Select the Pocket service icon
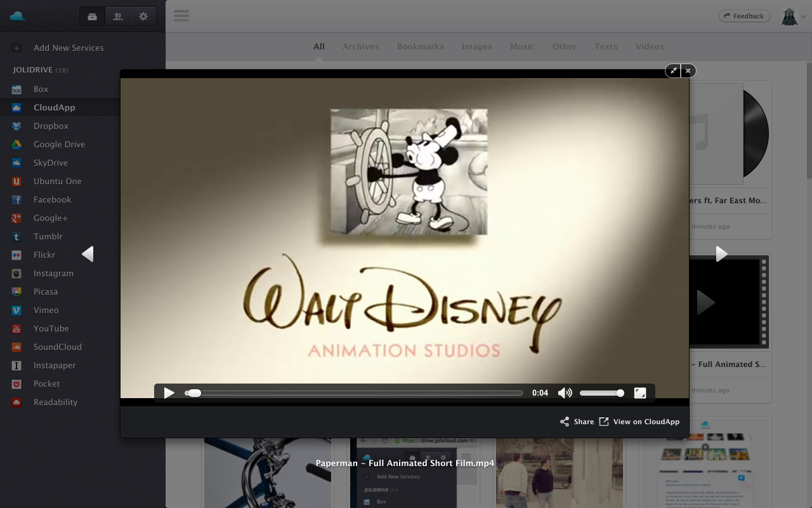812x508 pixels. tap(17, 384)
